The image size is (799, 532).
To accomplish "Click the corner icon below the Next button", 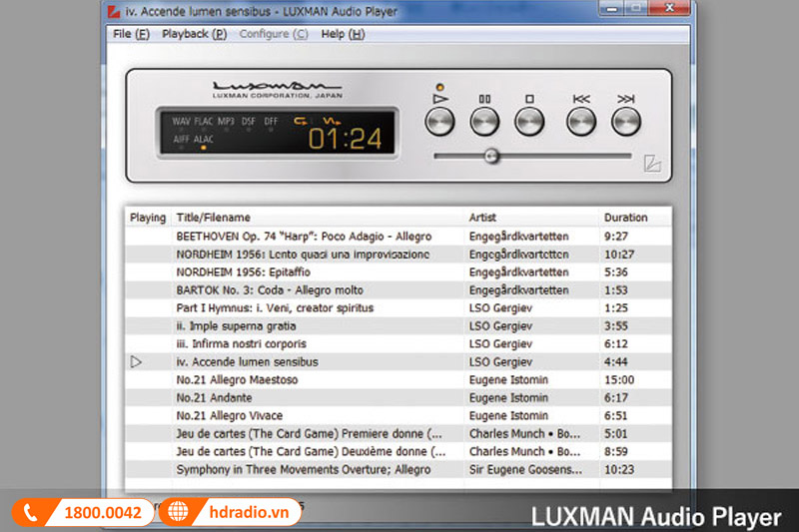I will (652, 165).
